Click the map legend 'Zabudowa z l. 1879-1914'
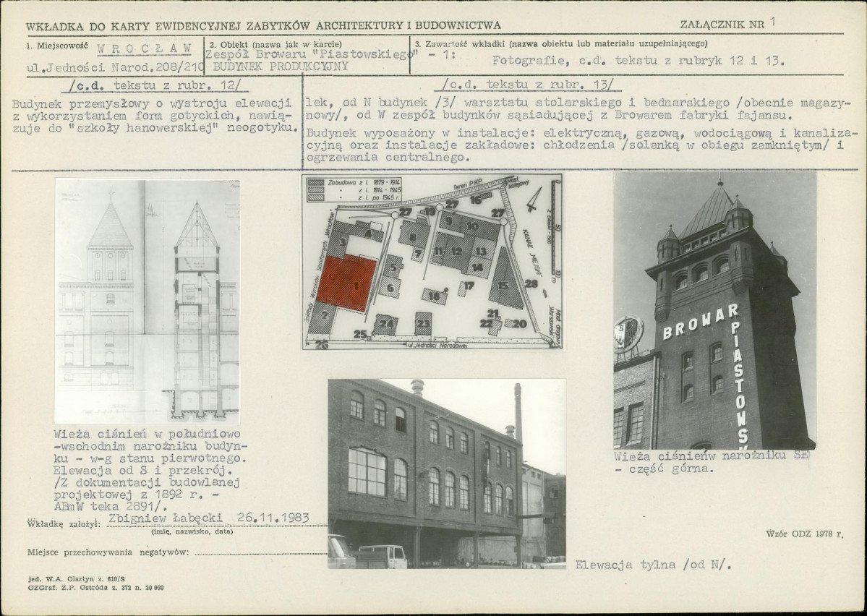Image resolution: width=867 pixels, height=616 pixels. point(354,181)
